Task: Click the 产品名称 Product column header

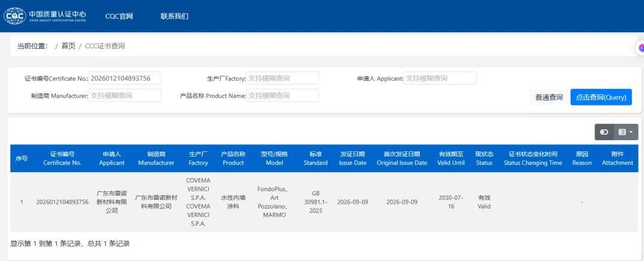Action: click(x=233, y=159)
